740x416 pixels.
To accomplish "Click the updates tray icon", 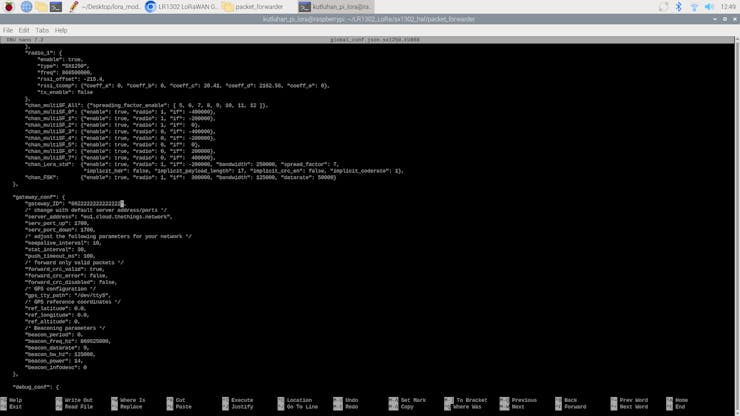I will coord(664,7).
